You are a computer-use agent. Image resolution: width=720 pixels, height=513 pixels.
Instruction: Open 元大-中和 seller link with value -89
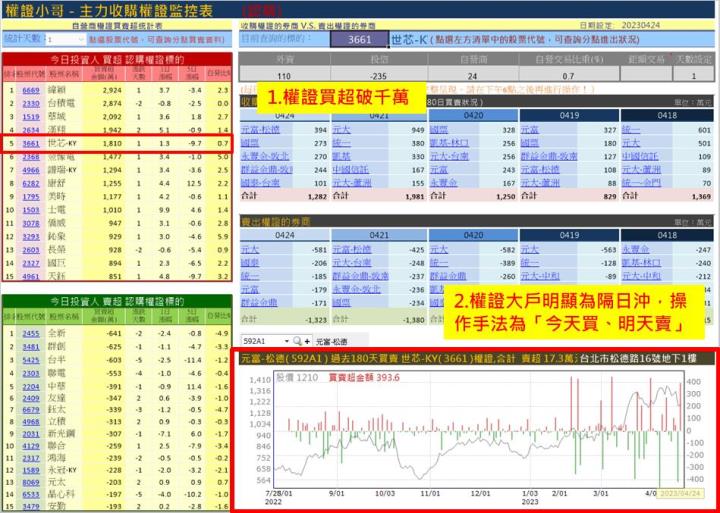coord(540,276)
